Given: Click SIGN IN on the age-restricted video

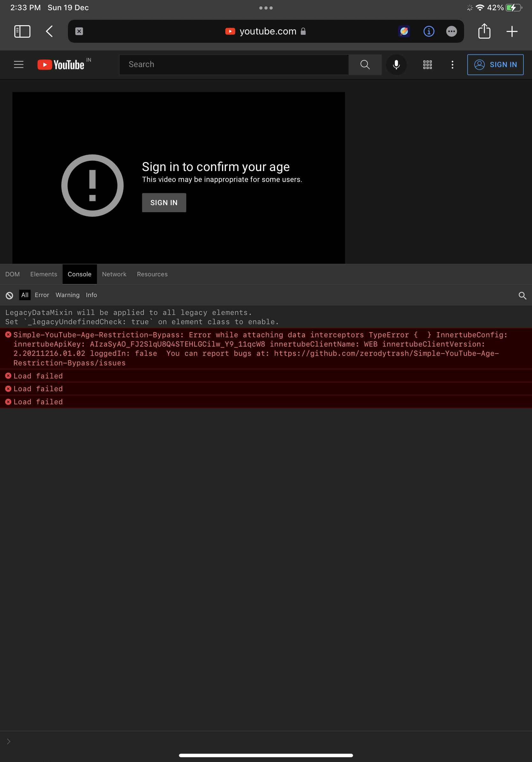Looking at the screenshot, I should [x=164, y=202].
